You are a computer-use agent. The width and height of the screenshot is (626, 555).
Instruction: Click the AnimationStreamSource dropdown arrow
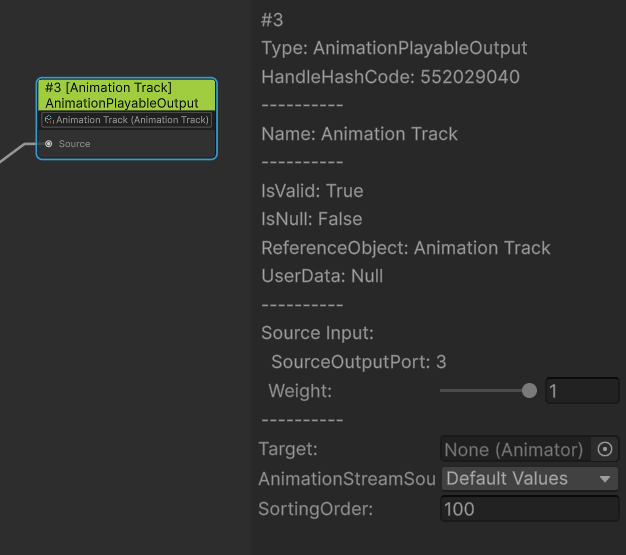pos(605,479)
